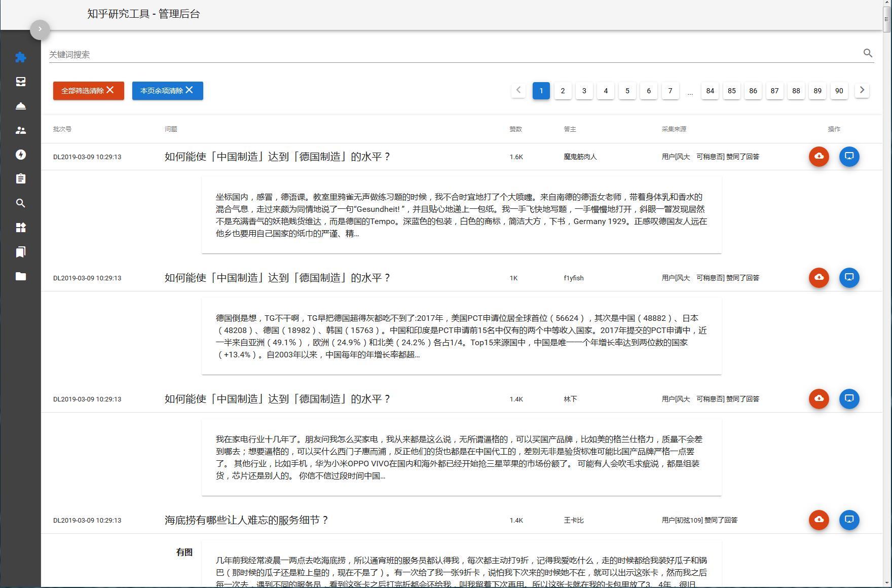This screenshot has height=588, width=892.
Task: Jump to pagination page 85
Action: tap(732, 91)
